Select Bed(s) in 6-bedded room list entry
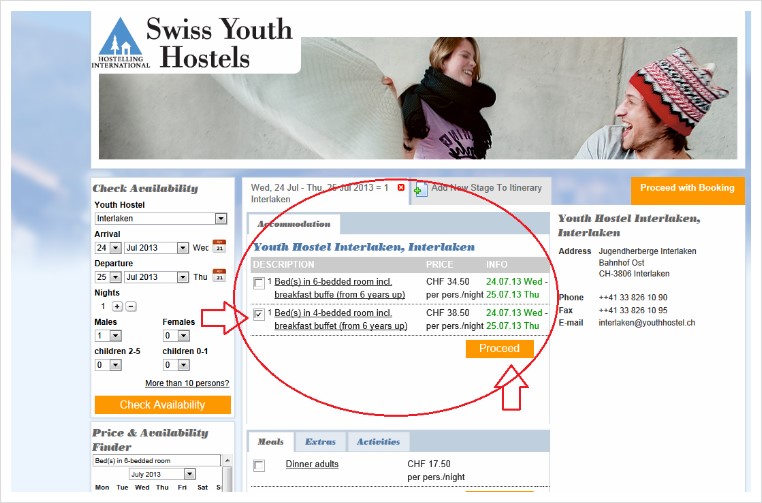 pos(156,460)
